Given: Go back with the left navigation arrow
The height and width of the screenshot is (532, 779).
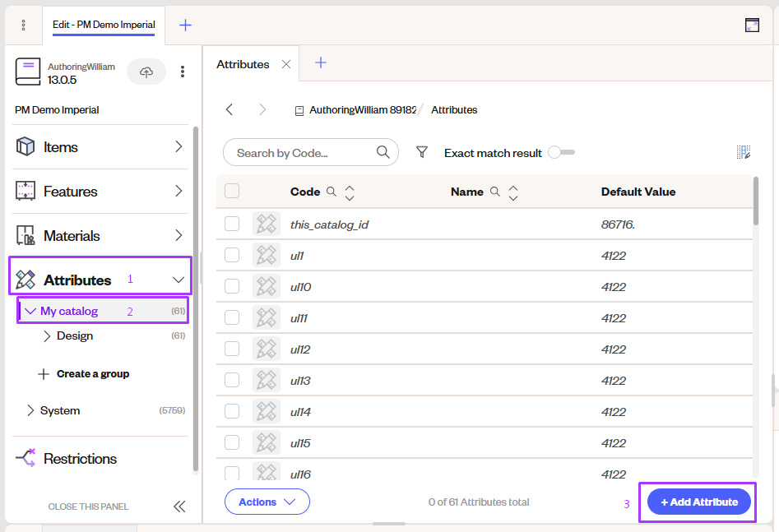Looking at the screenshot, I should tap(229, 109).
